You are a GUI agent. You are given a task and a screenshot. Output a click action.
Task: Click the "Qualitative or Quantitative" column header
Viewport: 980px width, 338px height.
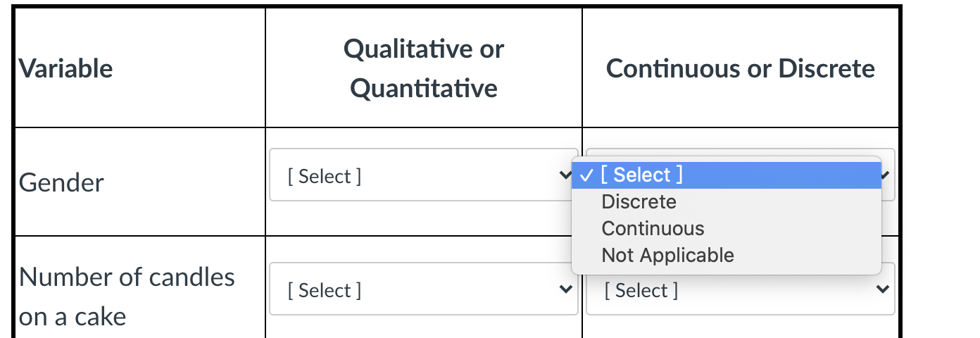[424, 68]
